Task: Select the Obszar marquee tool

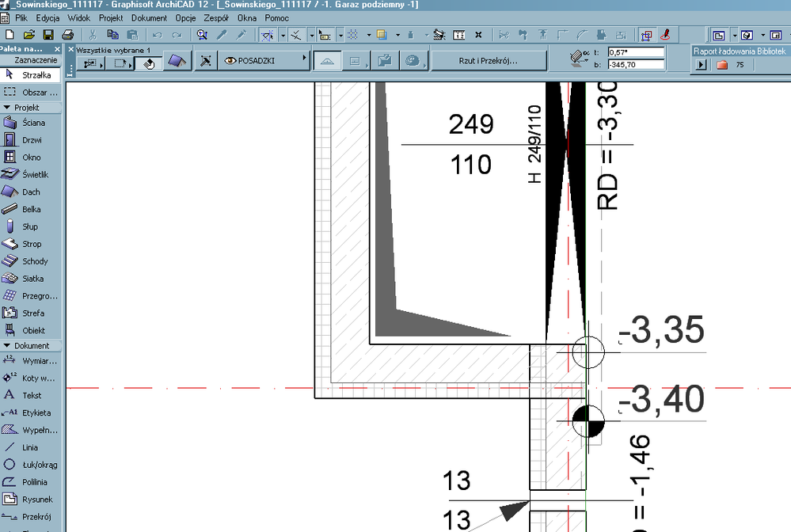Action: (x=30, y=93)
